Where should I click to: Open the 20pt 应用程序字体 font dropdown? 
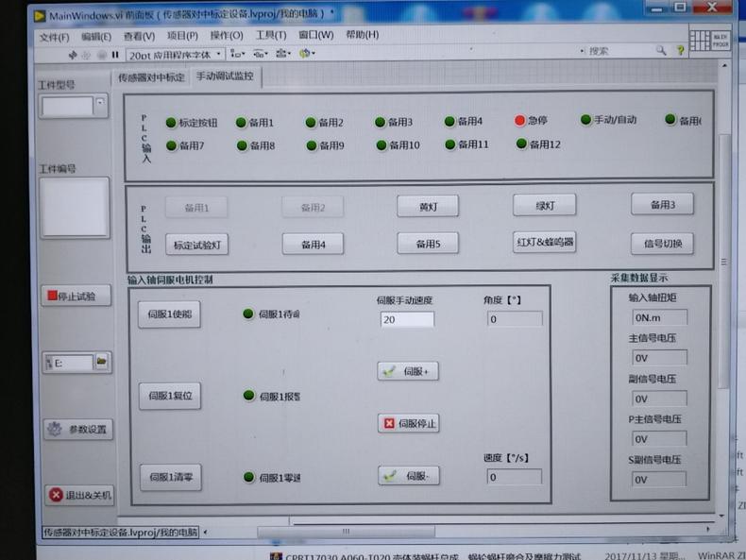[x=175, y=55]
